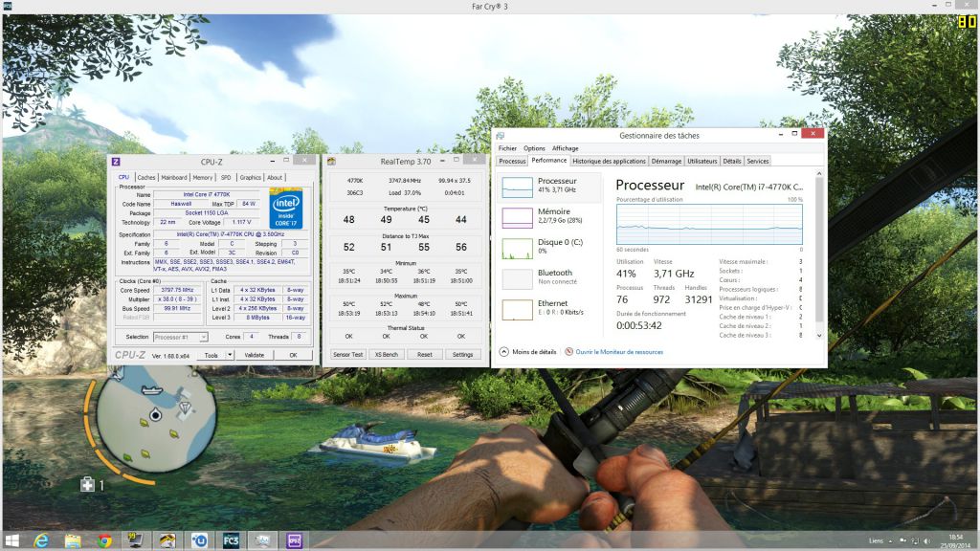The height and width of the screenshot is (551, 980).
Task: Switch to Historique des applications tab
Action: click(609, 161)
